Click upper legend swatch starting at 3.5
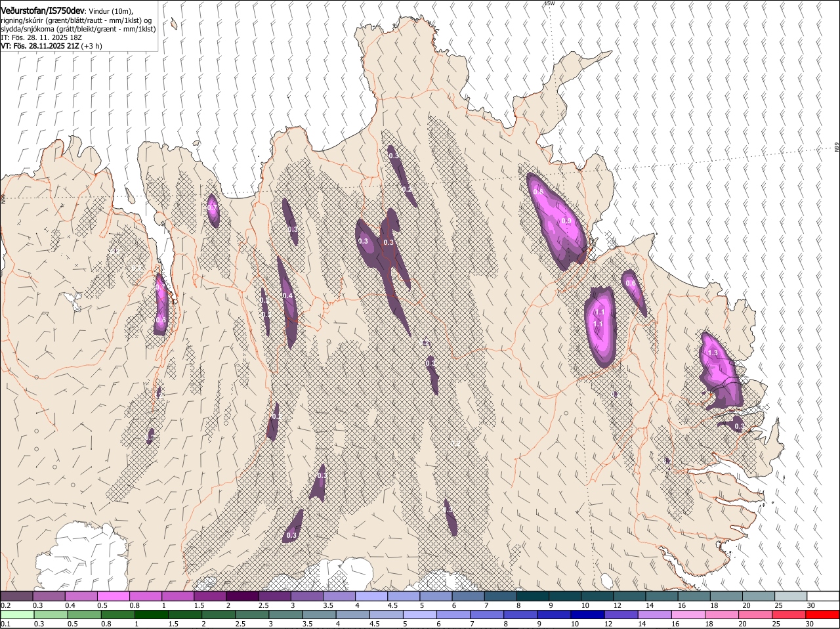Viewport: 840px width, 629px height. [x=339, y=596]
